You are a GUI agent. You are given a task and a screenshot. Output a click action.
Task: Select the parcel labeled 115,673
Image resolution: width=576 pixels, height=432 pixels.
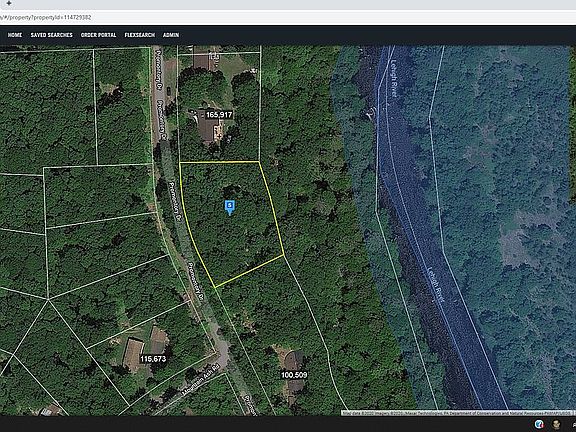click(153, 359)
